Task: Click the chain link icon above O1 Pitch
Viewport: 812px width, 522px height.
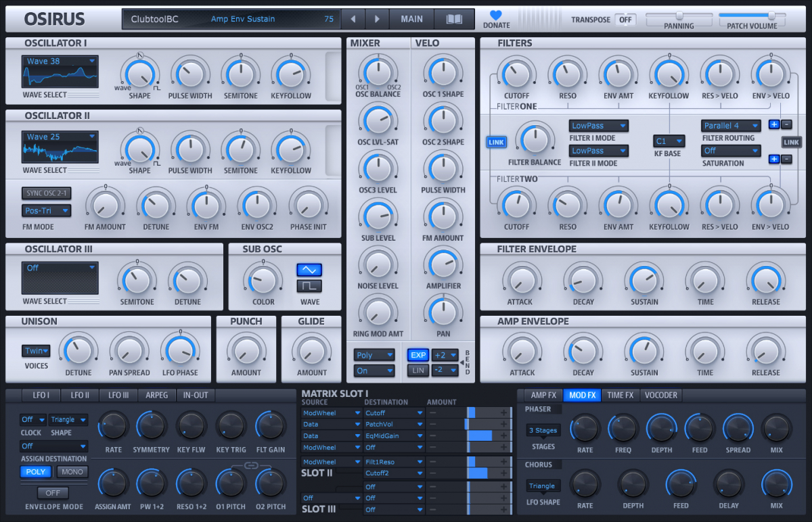Action: (x=251, y=466)
